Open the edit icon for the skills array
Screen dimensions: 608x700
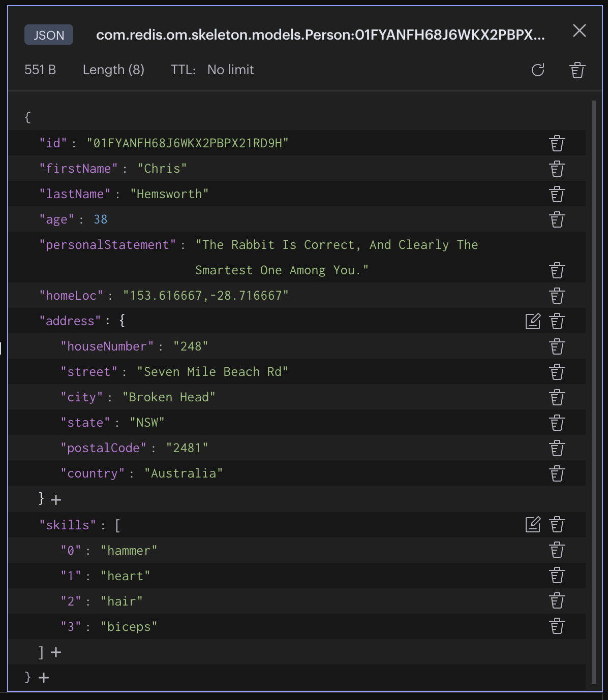(x=532, y=525)
